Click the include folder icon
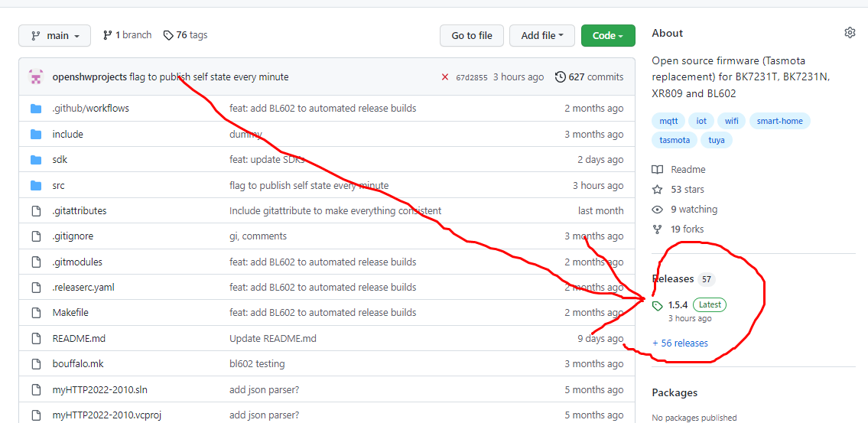The image size is (868, 423). pyautogui.click(x=36, y=134)
